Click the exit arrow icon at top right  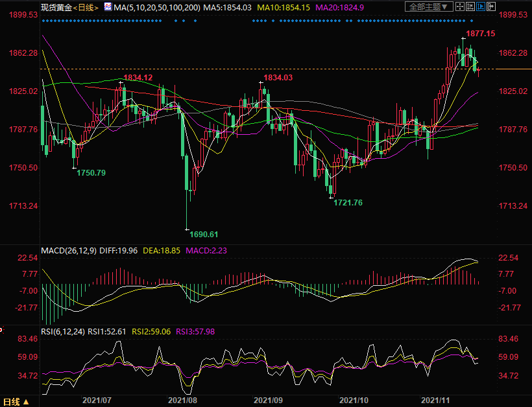point(491,6)
